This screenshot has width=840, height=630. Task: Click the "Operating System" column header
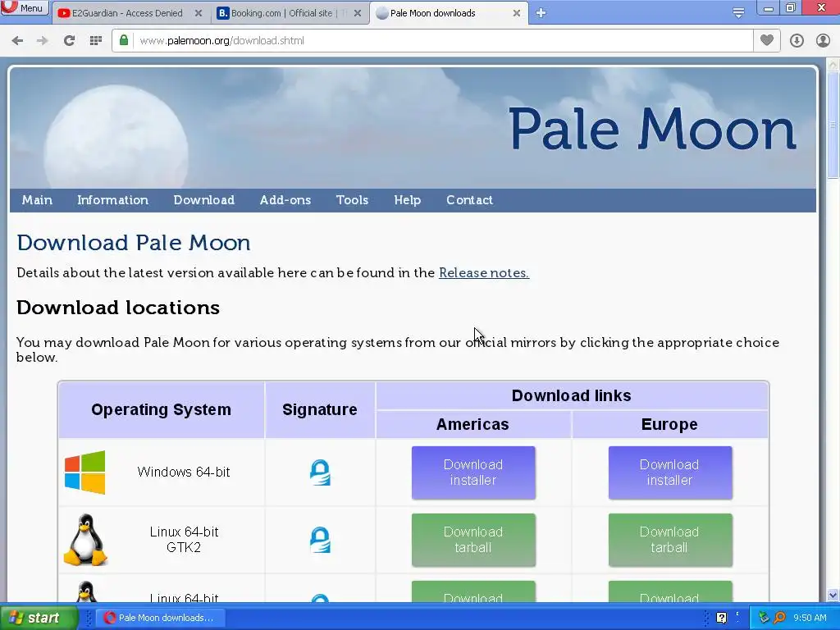click(x=162, y=409)
